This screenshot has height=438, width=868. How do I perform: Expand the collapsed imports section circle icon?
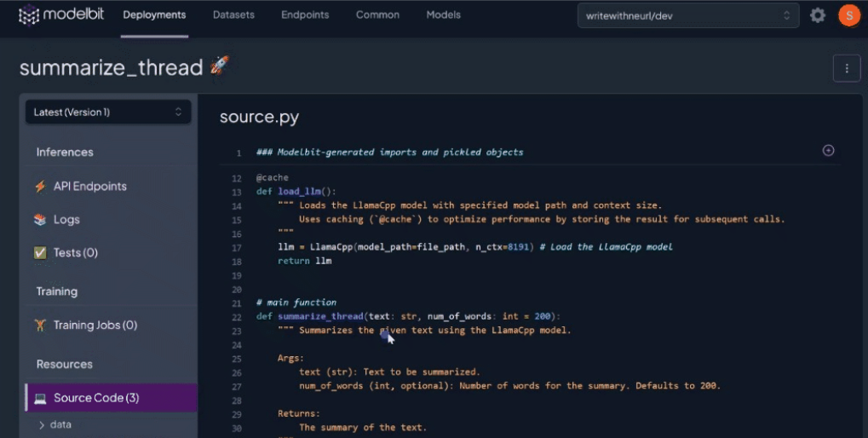[x=828, y=151]
